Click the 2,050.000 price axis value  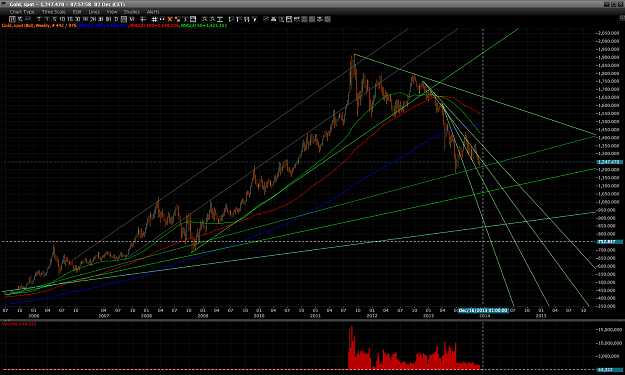point(608,33)
